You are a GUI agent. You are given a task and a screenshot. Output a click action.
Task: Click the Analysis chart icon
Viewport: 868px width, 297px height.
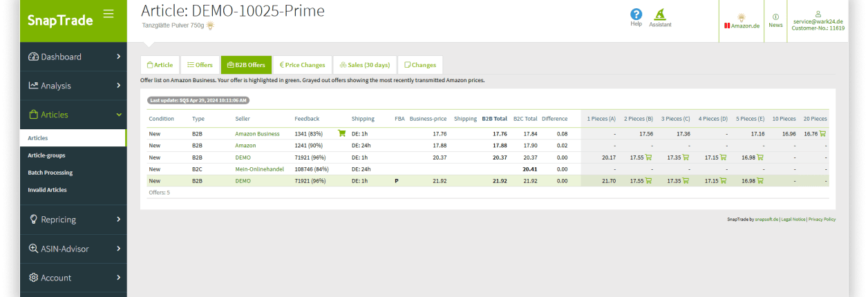click(x=33, y=86)
